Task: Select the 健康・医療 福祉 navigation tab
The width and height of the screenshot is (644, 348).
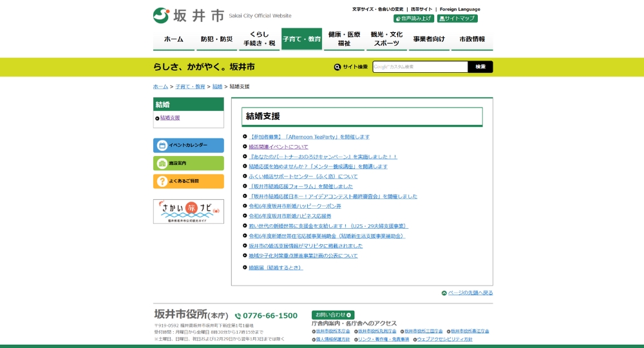Action: point(344,39)
